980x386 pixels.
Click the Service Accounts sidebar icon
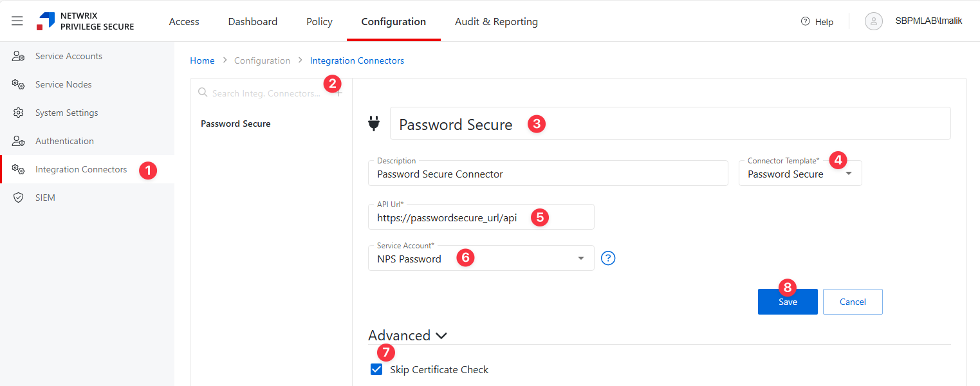tap(19, 57)
